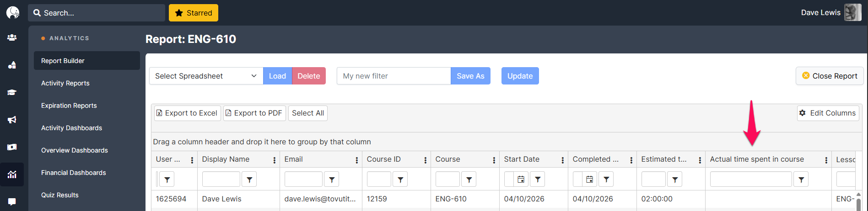Open column menu for Email header
Image resolution: width=868 pixels, height=211 pixels.
[357, 160]
